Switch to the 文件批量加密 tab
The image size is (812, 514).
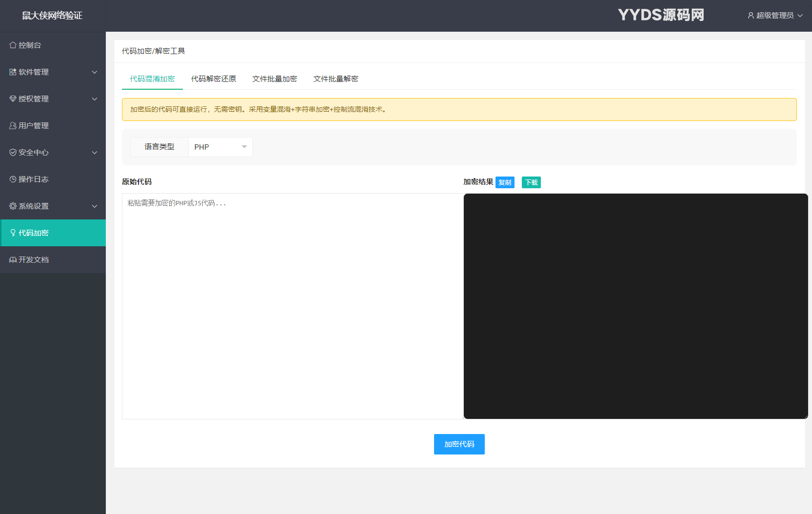coord(275,79)
